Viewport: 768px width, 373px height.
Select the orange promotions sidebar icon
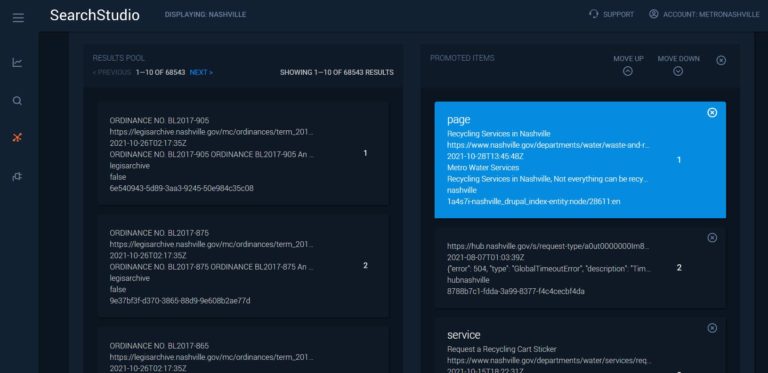click(17, 138)
